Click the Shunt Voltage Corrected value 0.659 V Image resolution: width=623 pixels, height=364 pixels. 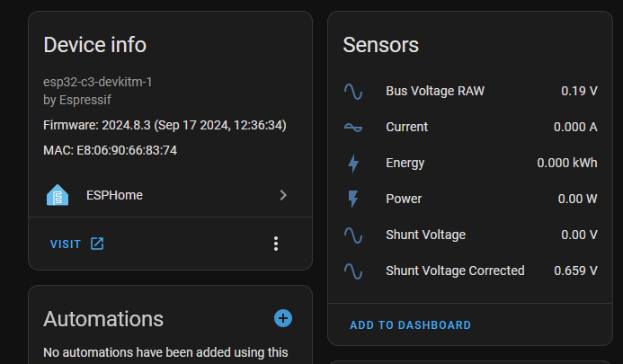[575, 271]
